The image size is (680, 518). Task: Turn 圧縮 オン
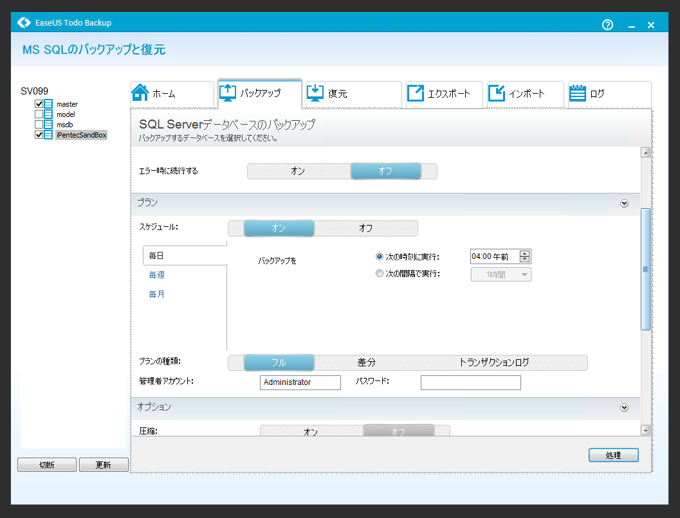pos(311,431)
